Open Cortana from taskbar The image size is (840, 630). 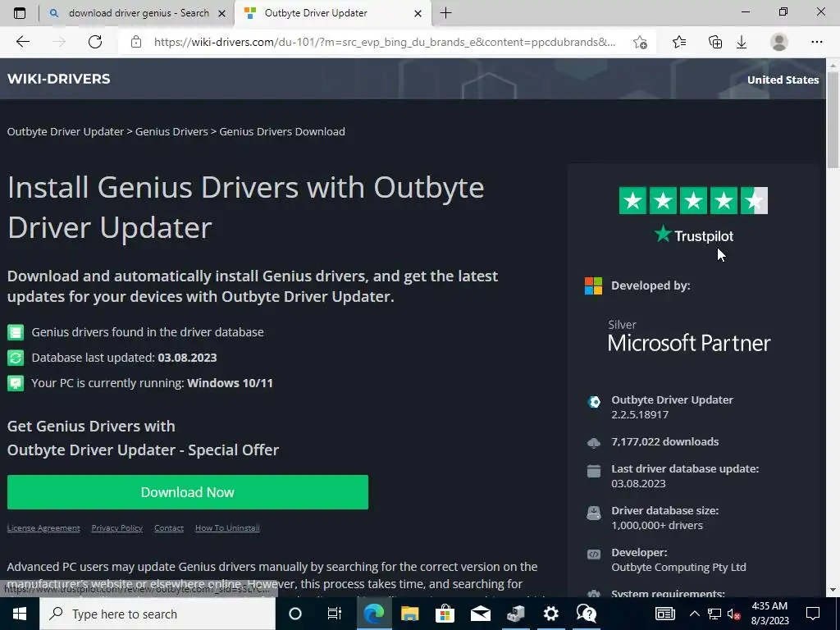pos(295,614)
